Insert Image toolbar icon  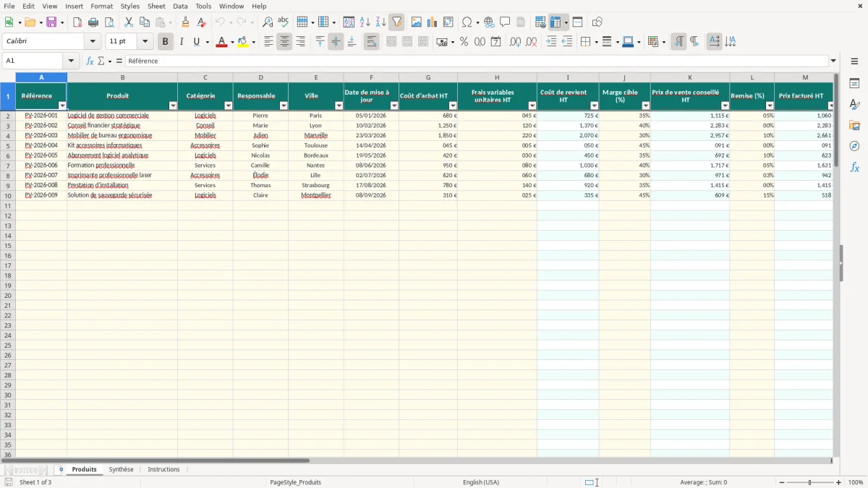[417, 22]
